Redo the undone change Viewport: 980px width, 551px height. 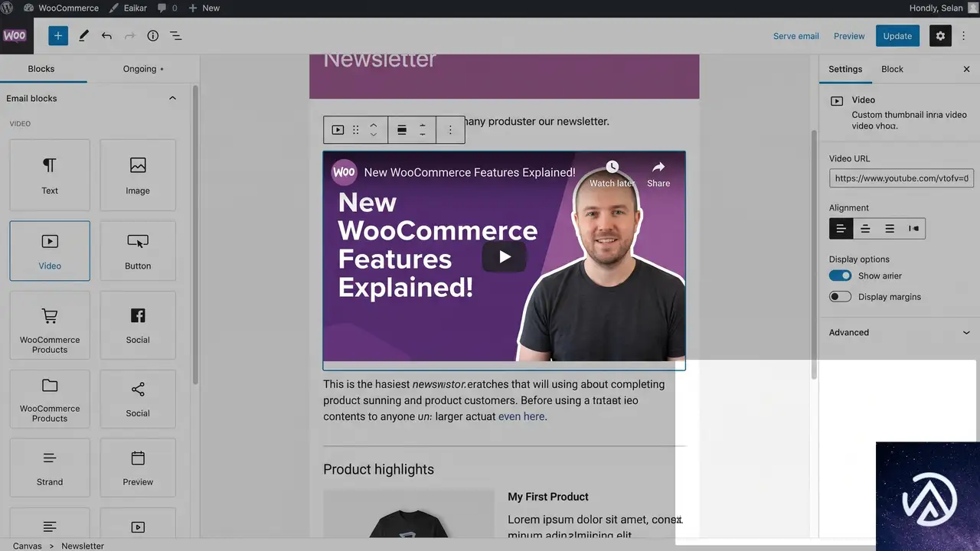click(x=129, y=36)
